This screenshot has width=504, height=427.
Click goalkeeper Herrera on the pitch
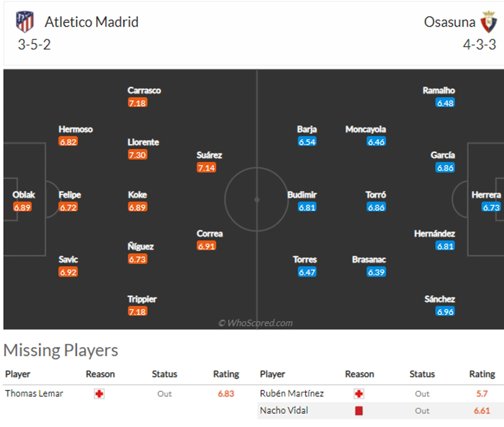[486, 195]
